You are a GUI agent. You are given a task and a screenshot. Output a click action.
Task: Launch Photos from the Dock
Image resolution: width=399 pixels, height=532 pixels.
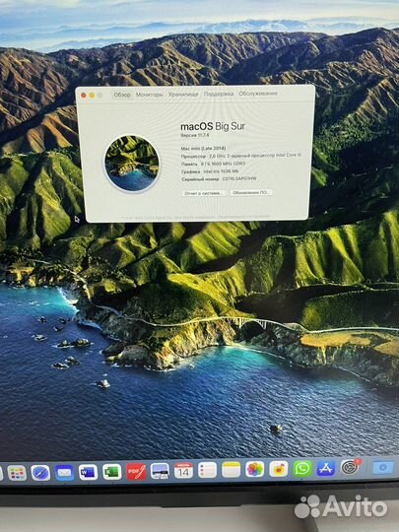click(x=255, y=470)
